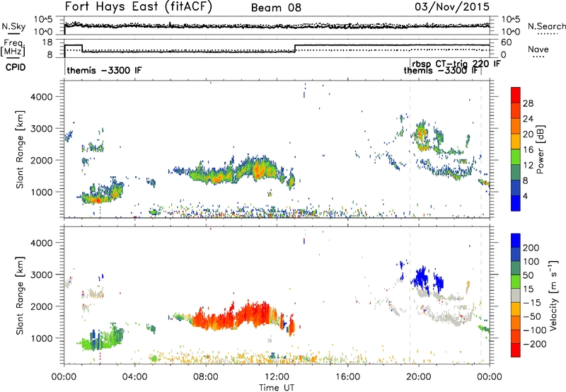This screenshot has width=566, height=392.
Task: Click the date '03/Nov/2015'
Action: [x=452, y=6]
